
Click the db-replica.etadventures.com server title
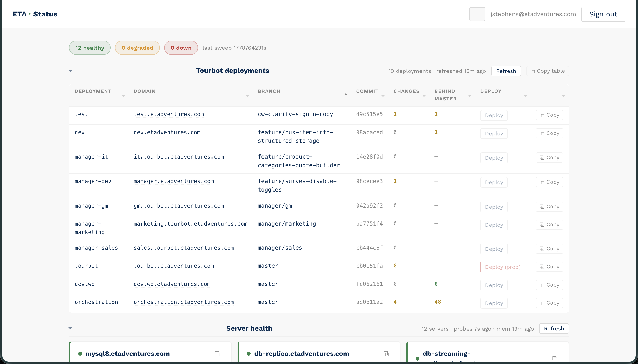click(301, 354)
